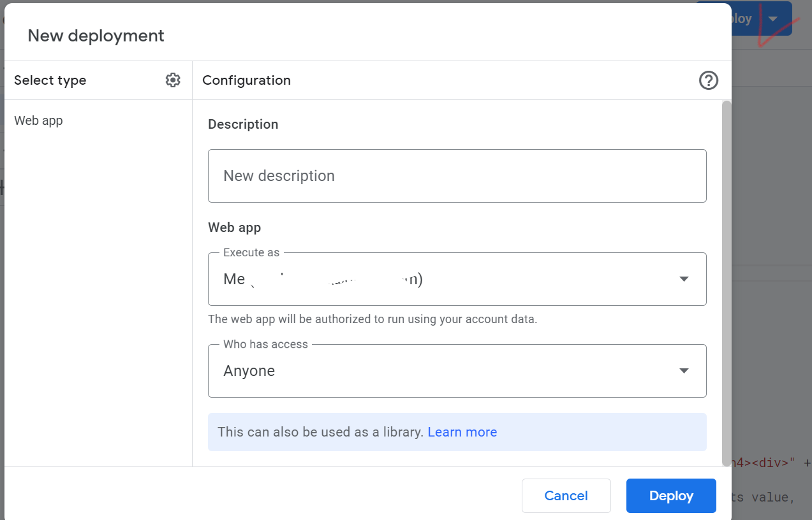
Task: Click the Select type panel heading
Action: pyautogui.click(x=50, y=80)
